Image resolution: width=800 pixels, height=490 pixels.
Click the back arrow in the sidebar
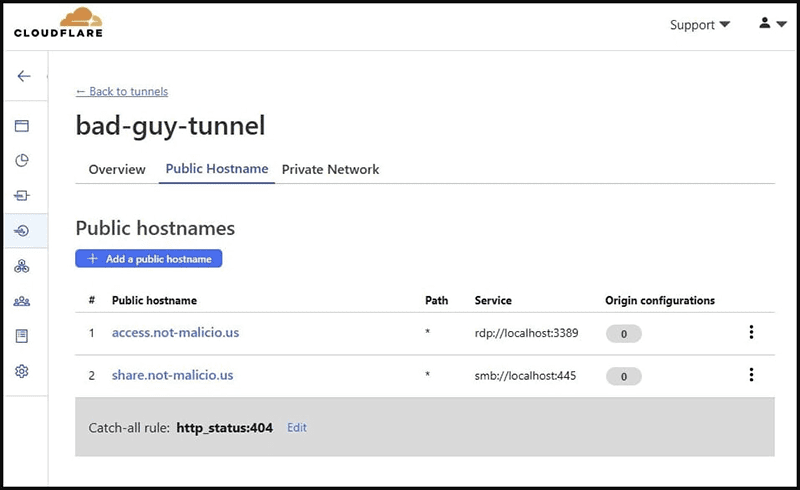(x=23, y=76)
